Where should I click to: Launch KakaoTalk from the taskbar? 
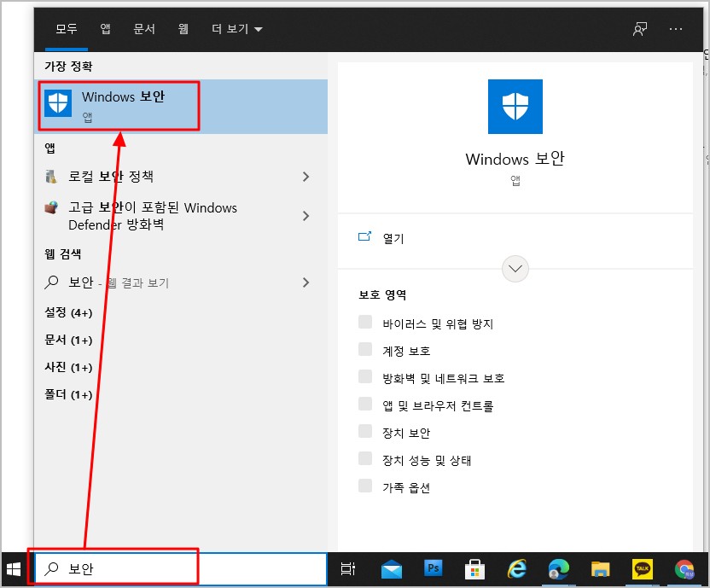(642, 569)
